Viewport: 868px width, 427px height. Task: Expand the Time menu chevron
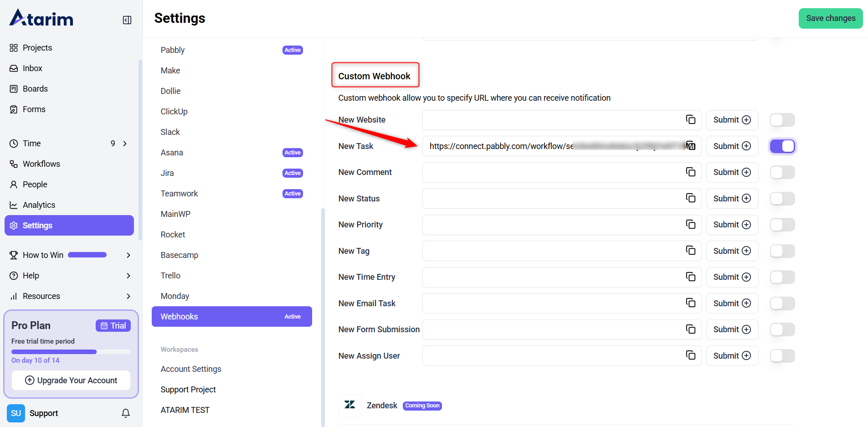(x=125, y=144)
